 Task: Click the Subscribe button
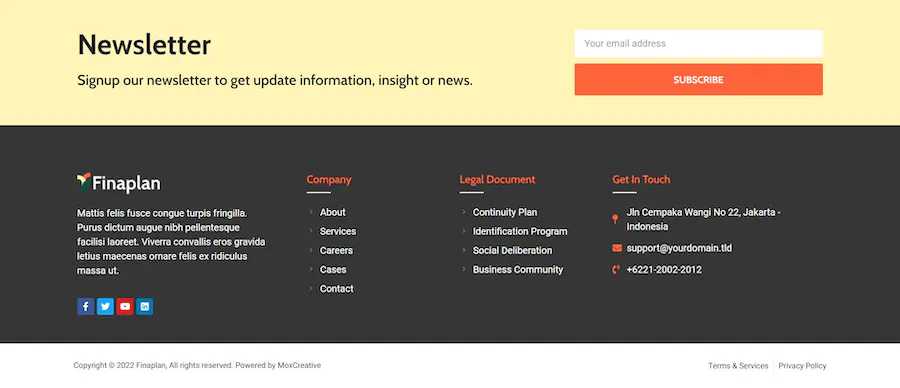tap(699, 79)
